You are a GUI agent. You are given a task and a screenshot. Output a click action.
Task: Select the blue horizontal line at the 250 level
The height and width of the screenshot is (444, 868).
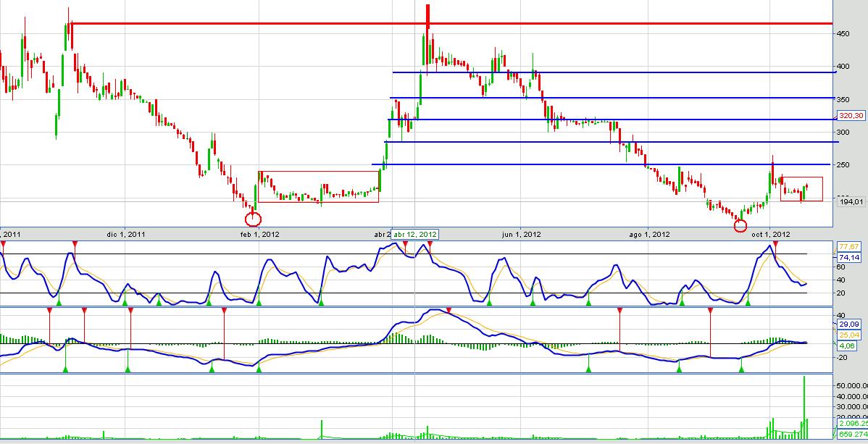pyautogui.click(x=580, y=165)
